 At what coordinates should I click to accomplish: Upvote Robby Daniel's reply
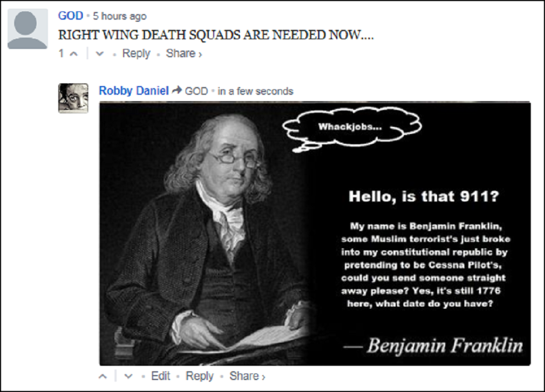103,376
